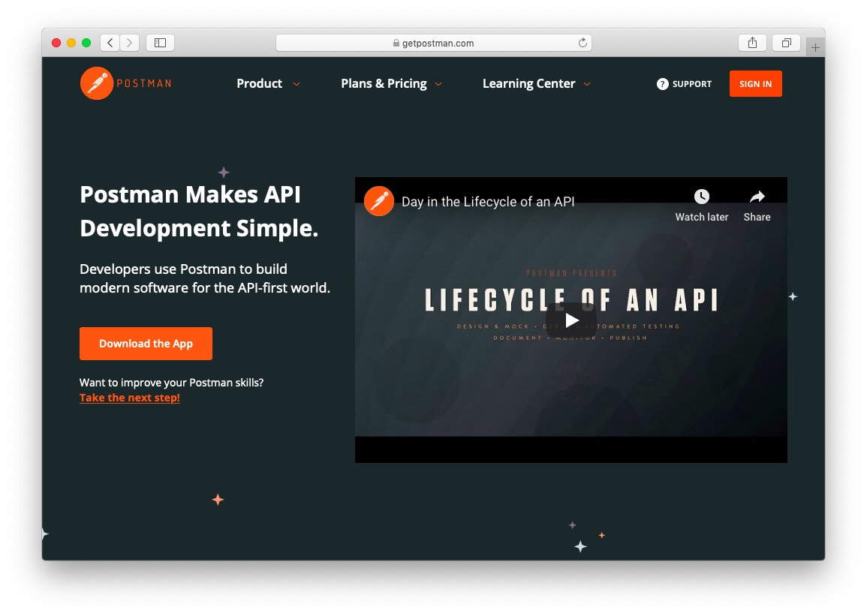Viewport: 867px width, 616px height.
Task: Open the Product menu
Action: [259, 83]
